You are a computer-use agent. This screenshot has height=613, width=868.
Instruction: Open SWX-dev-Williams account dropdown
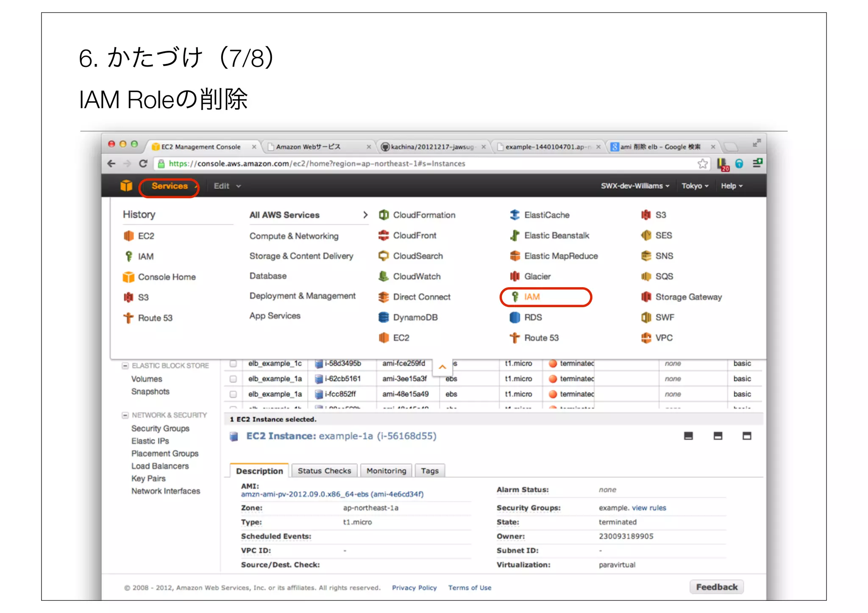[635, 186]
